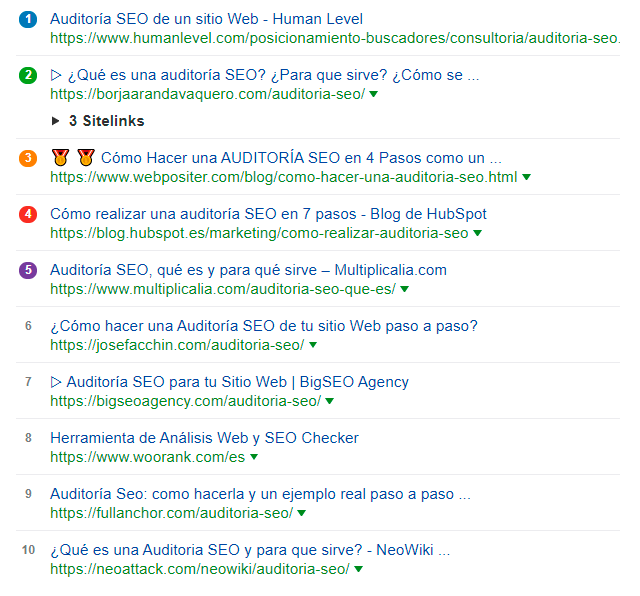Click the josefacchin.com/auditoria-seo/ URL

coord(177,345)
